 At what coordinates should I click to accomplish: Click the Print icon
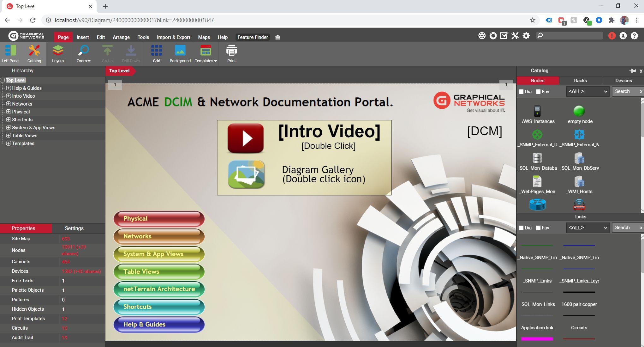click(x=231, y=54)
